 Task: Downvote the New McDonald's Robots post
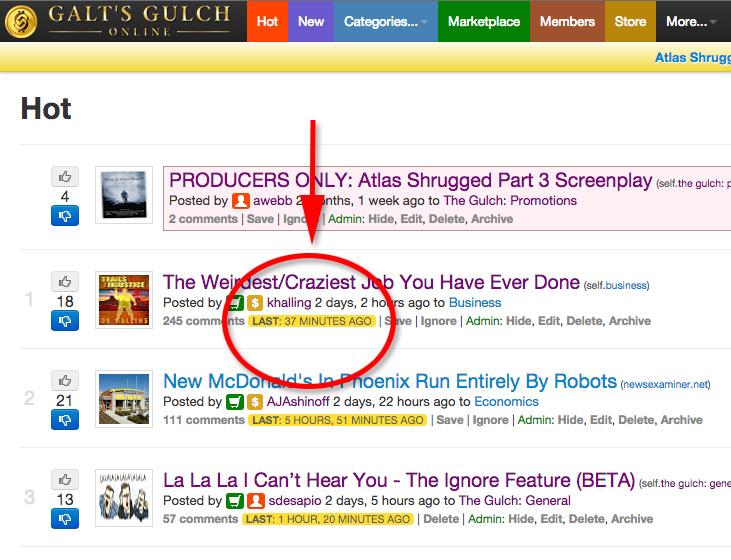click(65, 420)
